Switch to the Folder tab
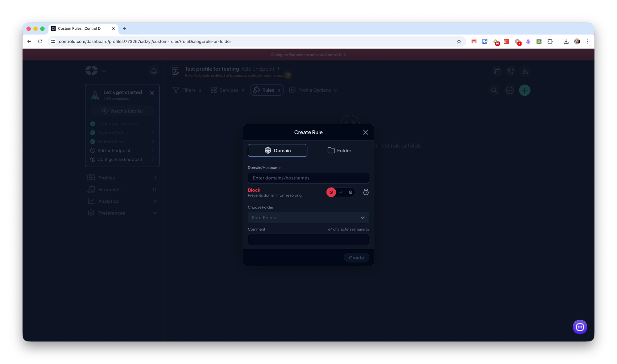This screenshot has height=364, width=617. click(x=339, y=151)
